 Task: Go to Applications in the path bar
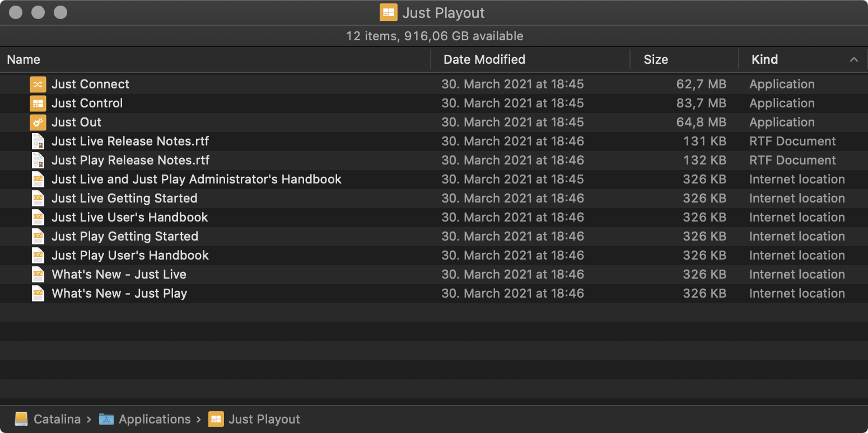pos(155,419)
